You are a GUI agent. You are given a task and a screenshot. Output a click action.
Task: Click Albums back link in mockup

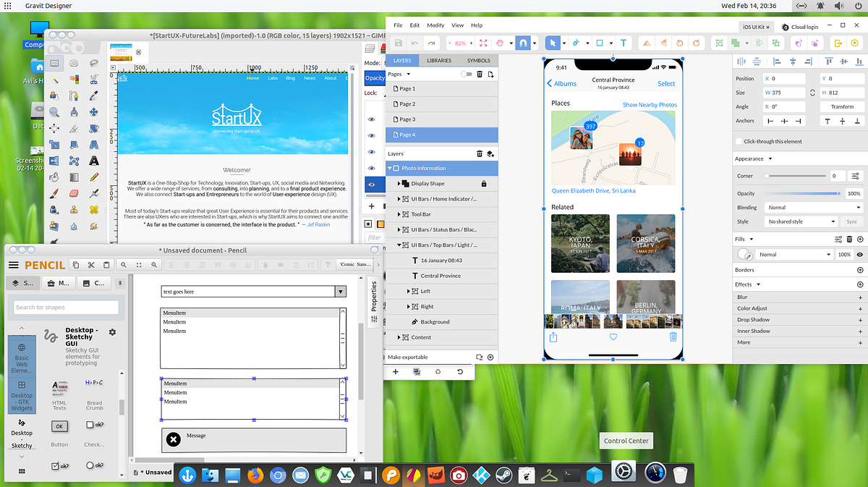pyautogui.click(x=561, y=84)
